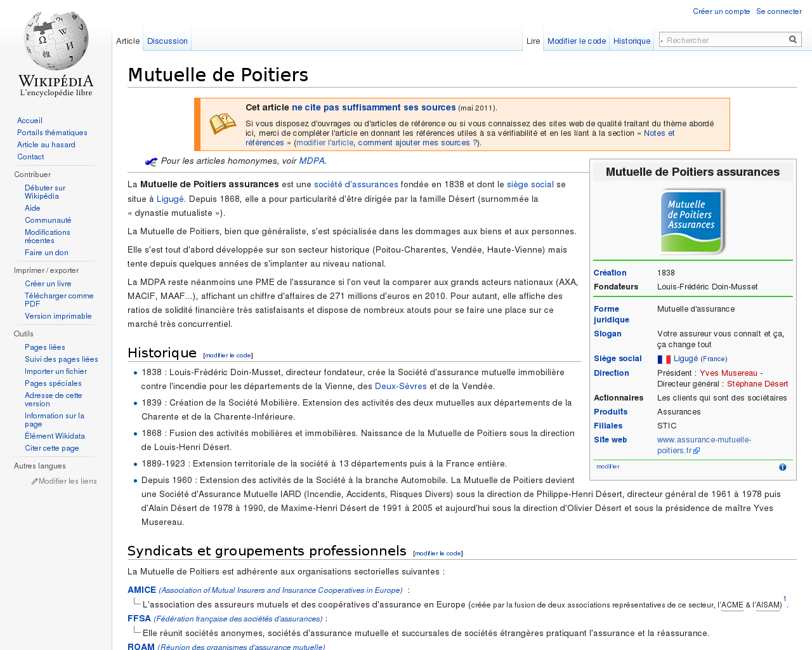
Task: Open the FFSA link
Action: click(x=139, y=619)
